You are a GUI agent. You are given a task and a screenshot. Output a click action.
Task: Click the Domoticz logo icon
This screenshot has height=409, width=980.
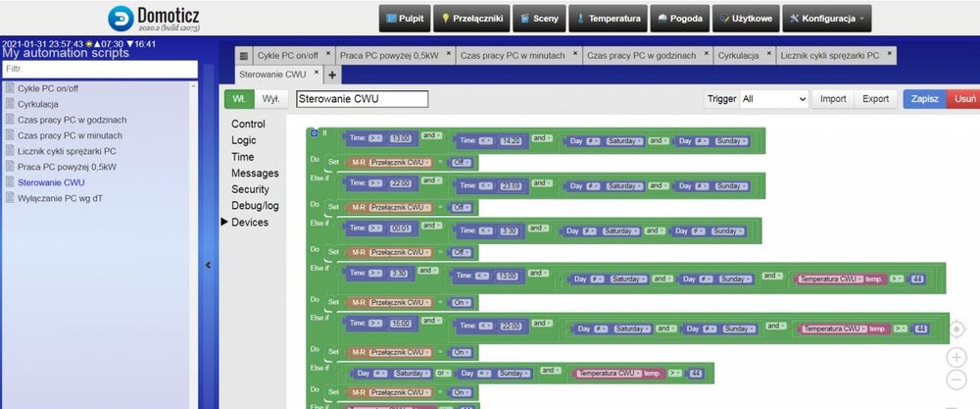(123, 19)
